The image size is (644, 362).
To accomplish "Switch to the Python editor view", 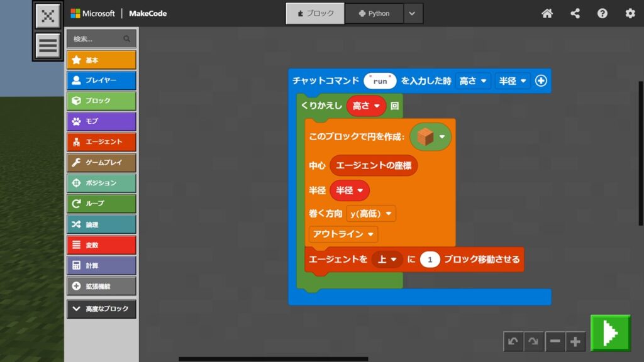I will pos(374,13).
